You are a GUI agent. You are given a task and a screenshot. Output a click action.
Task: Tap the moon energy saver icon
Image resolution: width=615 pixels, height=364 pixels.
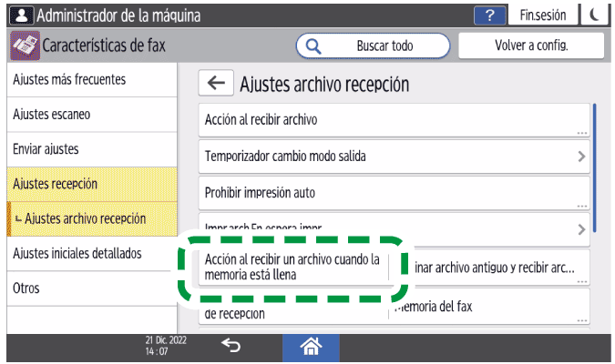594,15
